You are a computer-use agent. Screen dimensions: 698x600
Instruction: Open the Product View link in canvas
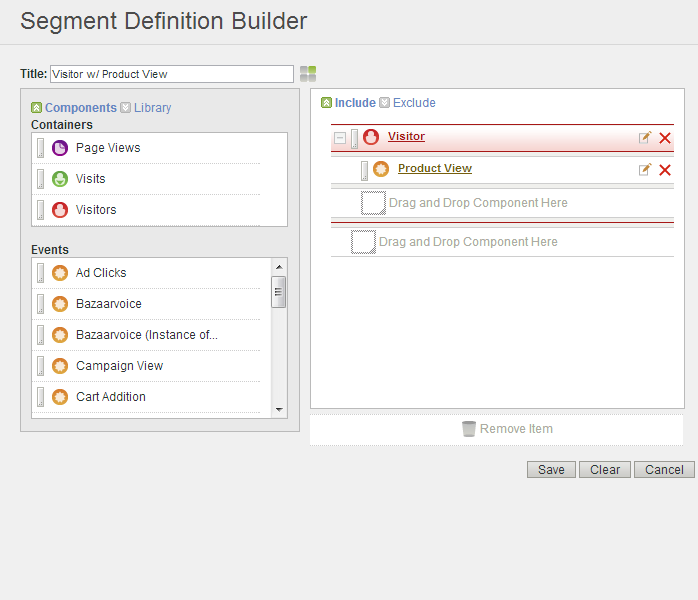point(434,168)
